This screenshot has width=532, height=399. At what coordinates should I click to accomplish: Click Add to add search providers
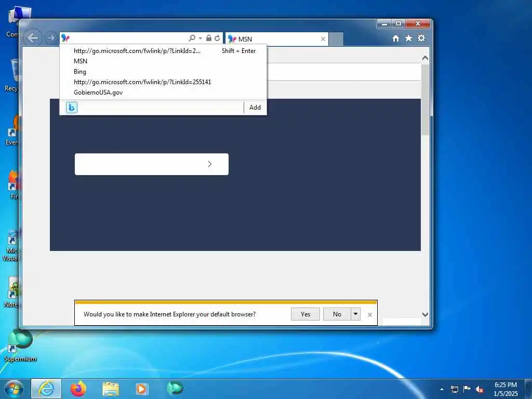pyautogui.click(x=255, y=108)
